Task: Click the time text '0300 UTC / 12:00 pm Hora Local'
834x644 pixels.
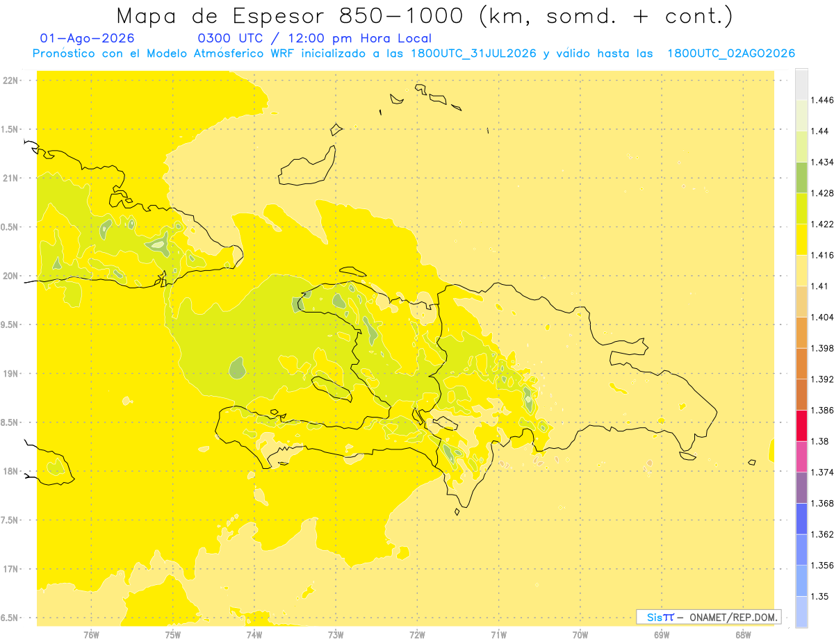Action: 315,39
